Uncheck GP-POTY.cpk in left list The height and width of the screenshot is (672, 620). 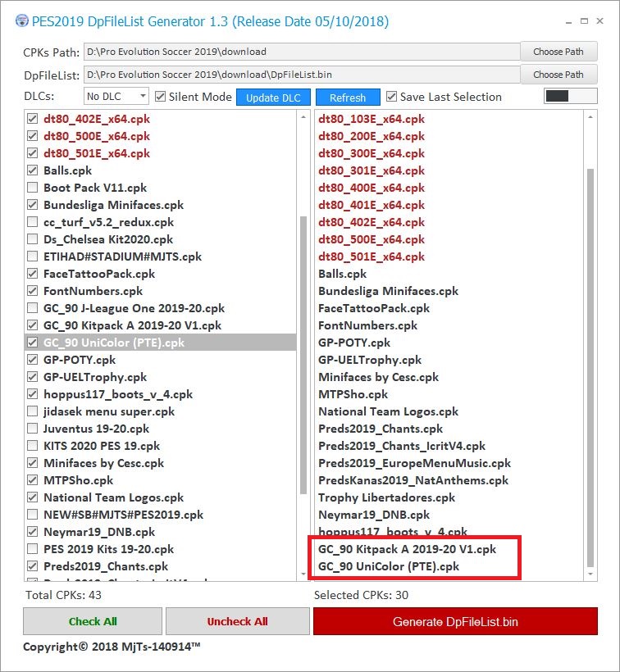32,359
